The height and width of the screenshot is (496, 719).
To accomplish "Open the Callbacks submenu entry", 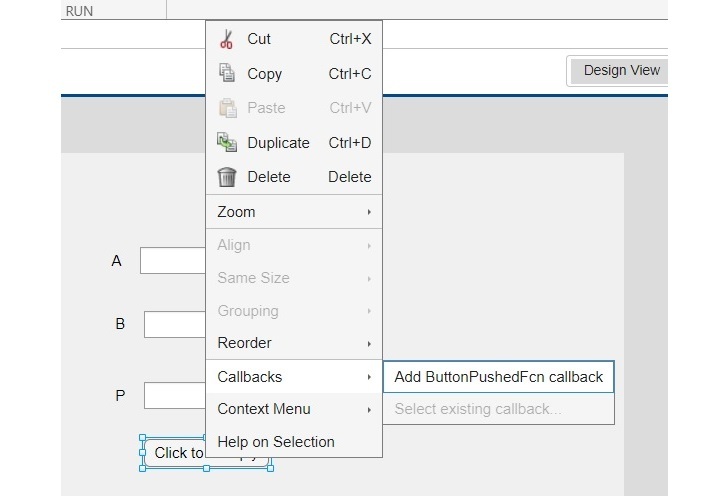I will click(x=250, y=377).
